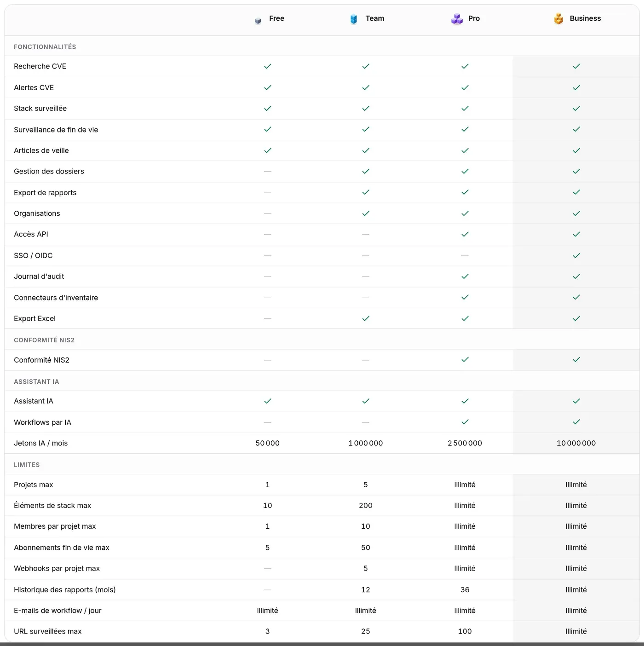
Task: Click the Assistant IA checkmark under Free
Action: click(268, 401)
